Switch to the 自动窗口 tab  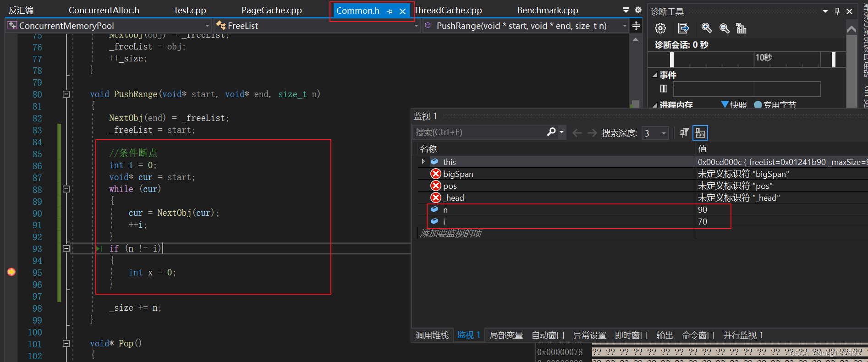[548, 335]
